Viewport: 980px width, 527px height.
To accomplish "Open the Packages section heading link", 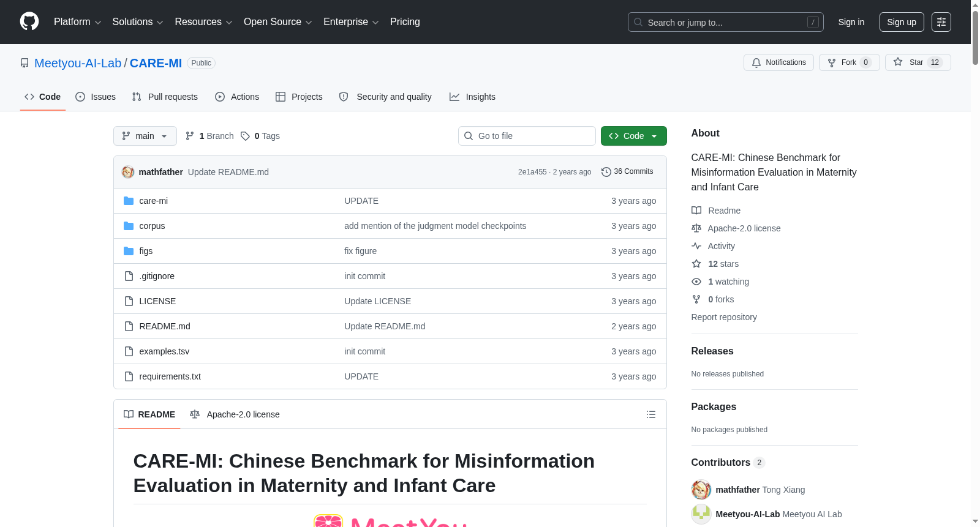I will pos(714,407).
